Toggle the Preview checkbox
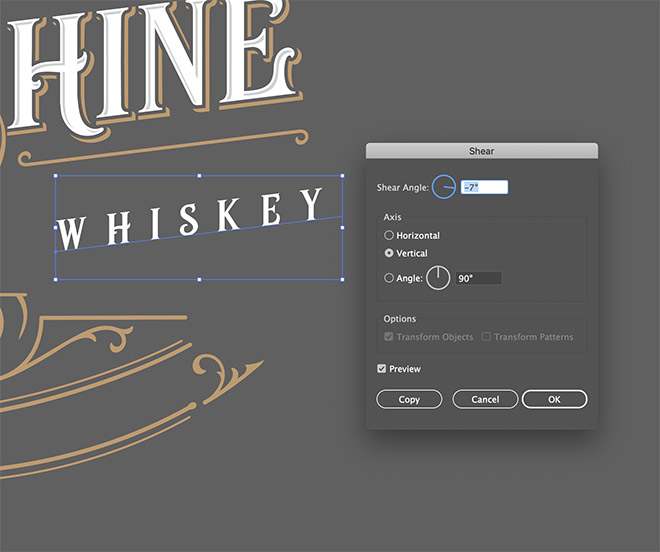 382,369
